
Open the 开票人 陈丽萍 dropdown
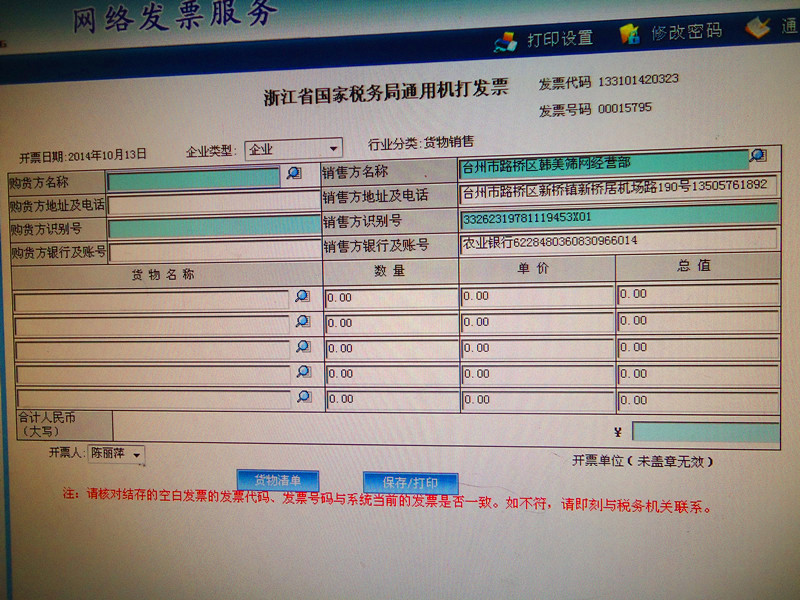[116, 454]
